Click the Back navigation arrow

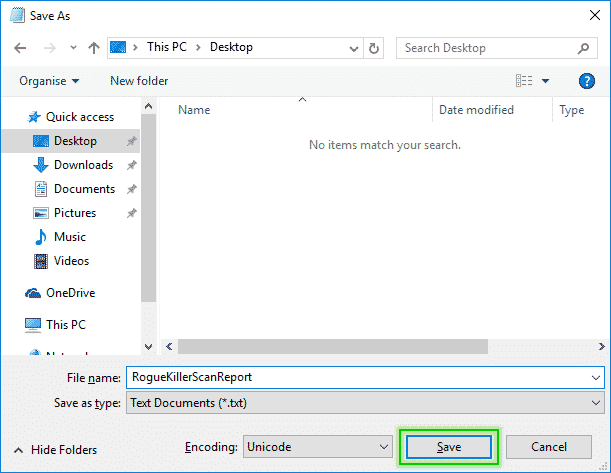coord(22,48)
